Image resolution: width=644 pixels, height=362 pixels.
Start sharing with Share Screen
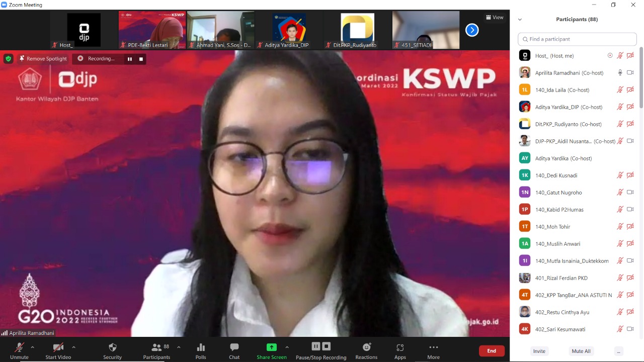[271, 350]
